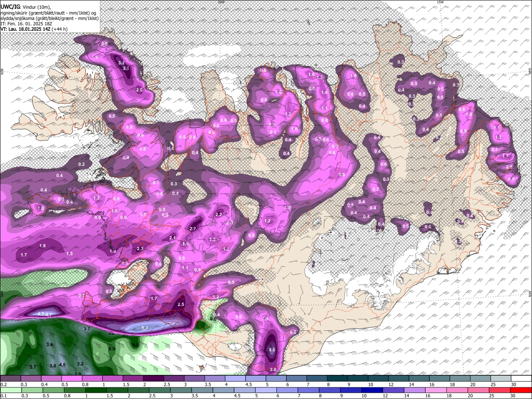532x399 pixels.
Task: Click the UWC/IG title text
Action: [x=10, y=7]
